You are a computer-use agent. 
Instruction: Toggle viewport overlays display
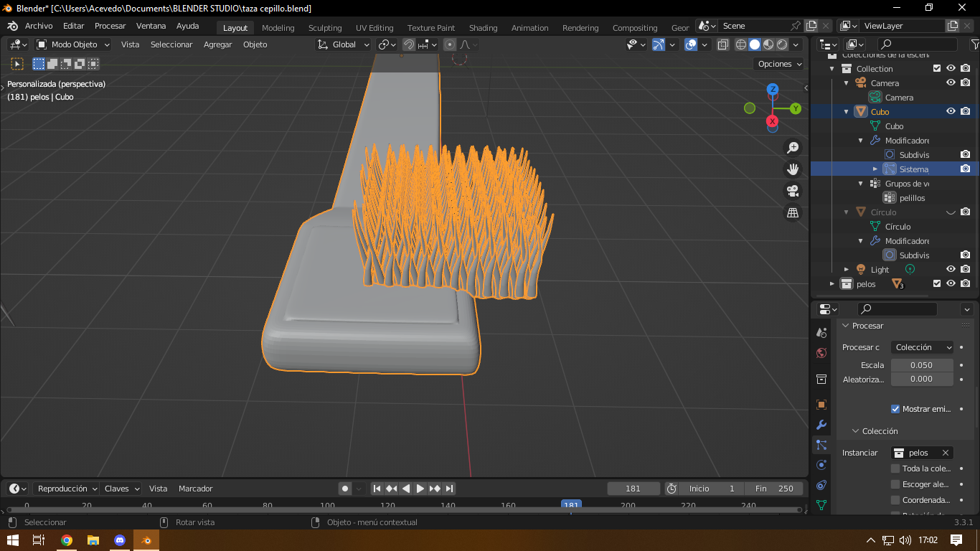(691, 44)
